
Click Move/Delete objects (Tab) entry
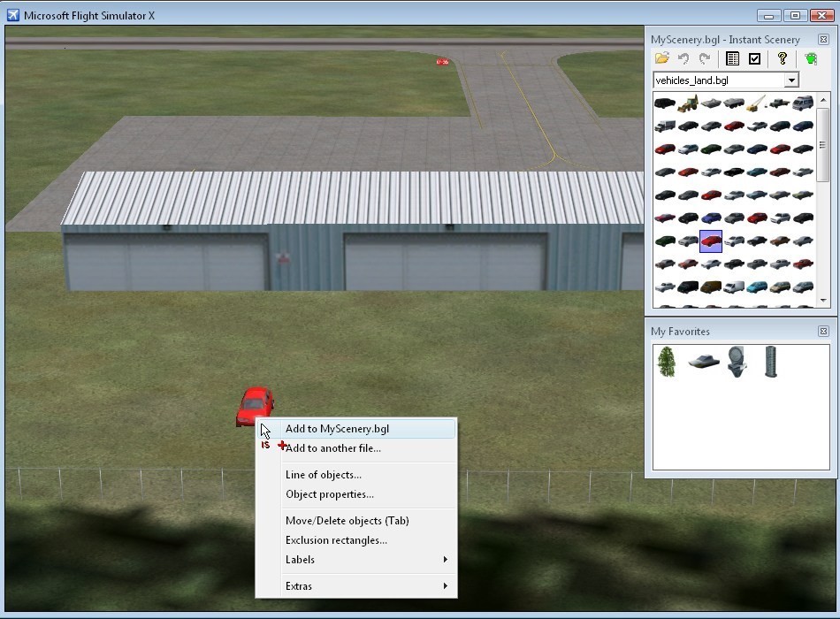tap(347, 521)
